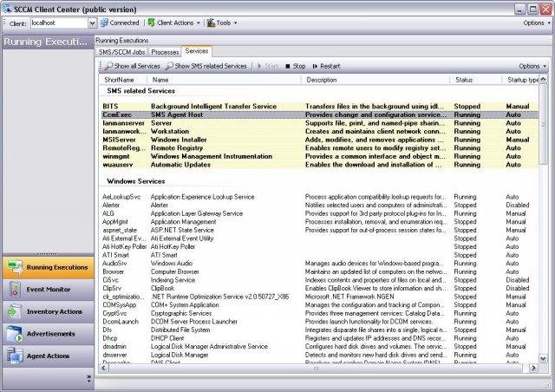Expand the navigation pane overflow chevron
555x392 pixels.
pos(88,378)
